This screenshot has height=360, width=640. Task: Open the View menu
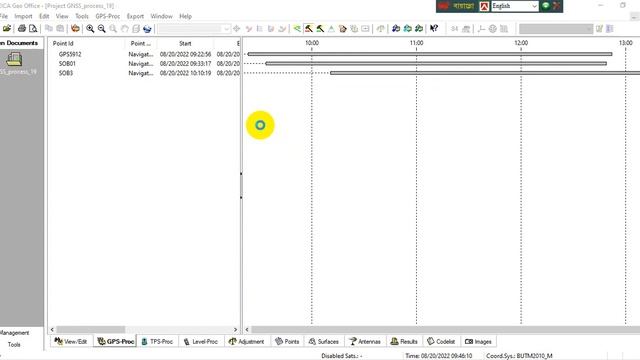point(62,16)
